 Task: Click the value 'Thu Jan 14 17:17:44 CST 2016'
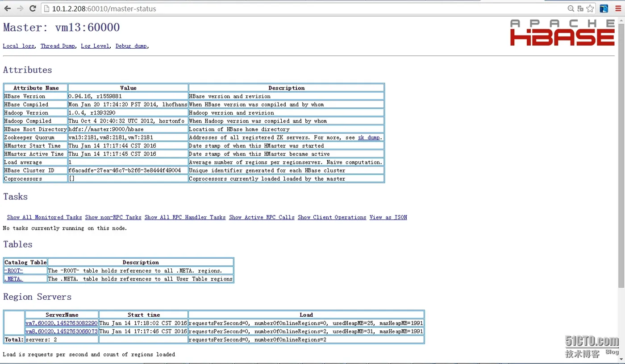[112, 146]
